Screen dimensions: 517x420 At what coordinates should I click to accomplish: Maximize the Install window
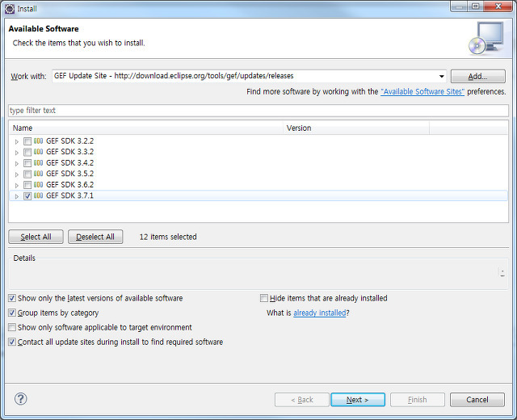[x=476, y=6]
